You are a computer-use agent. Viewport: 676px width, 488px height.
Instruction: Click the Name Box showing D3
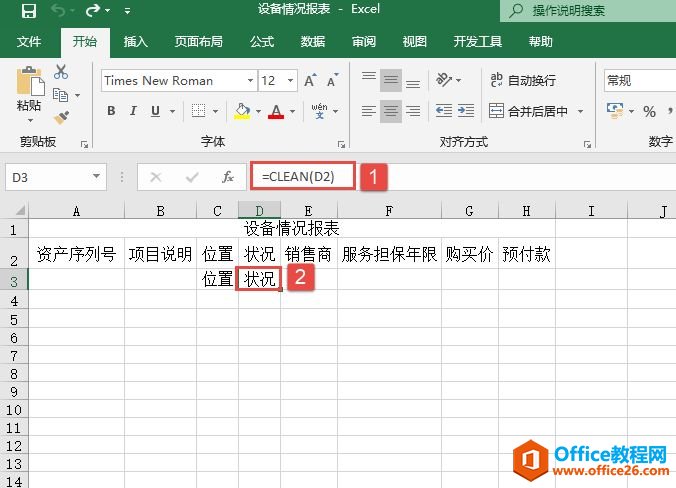pos(56,177)
